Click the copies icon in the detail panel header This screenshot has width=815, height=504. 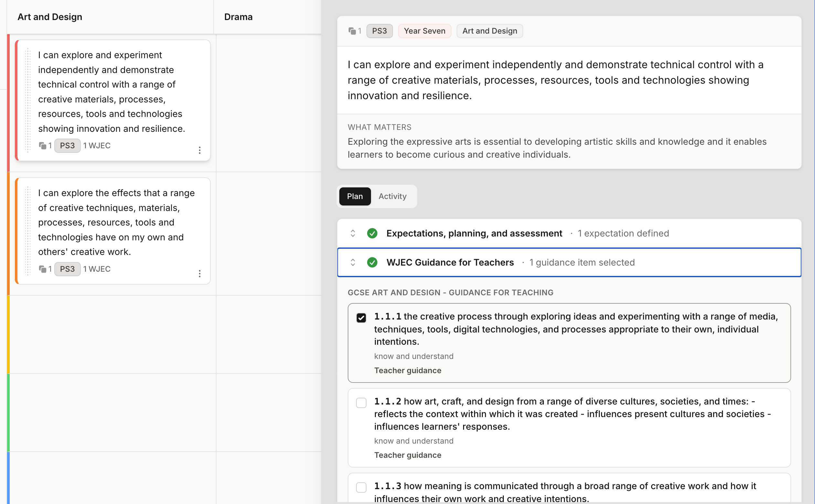(x=352, y=31)
